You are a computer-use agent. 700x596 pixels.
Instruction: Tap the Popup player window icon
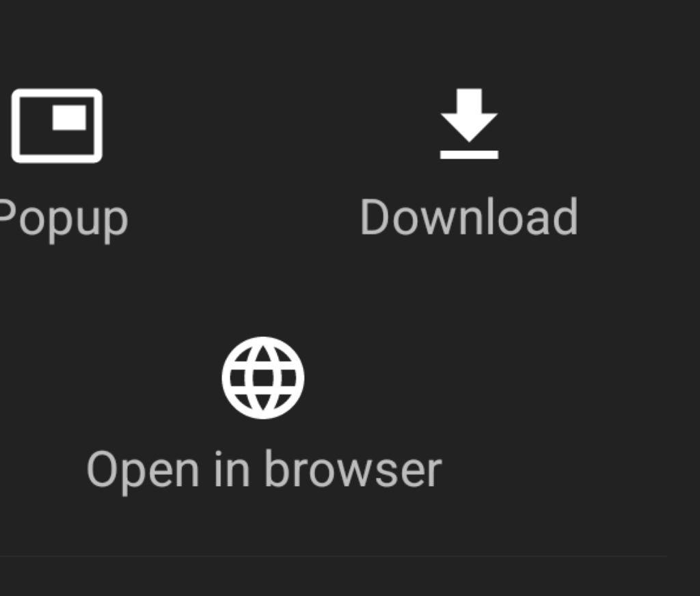coord(57,126)
